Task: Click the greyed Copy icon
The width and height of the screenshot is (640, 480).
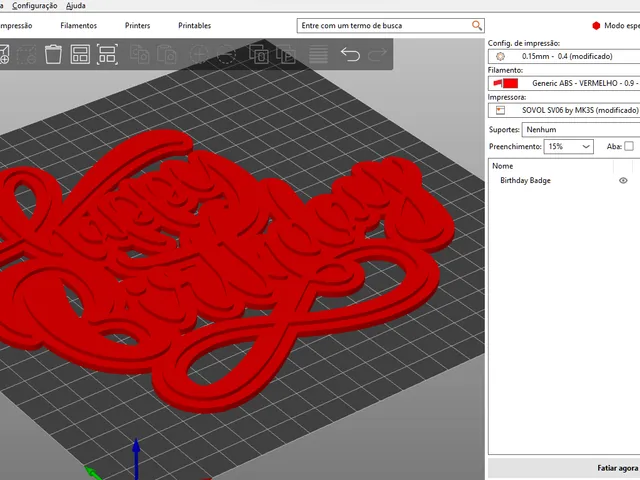Action: [x=140, y=54]
